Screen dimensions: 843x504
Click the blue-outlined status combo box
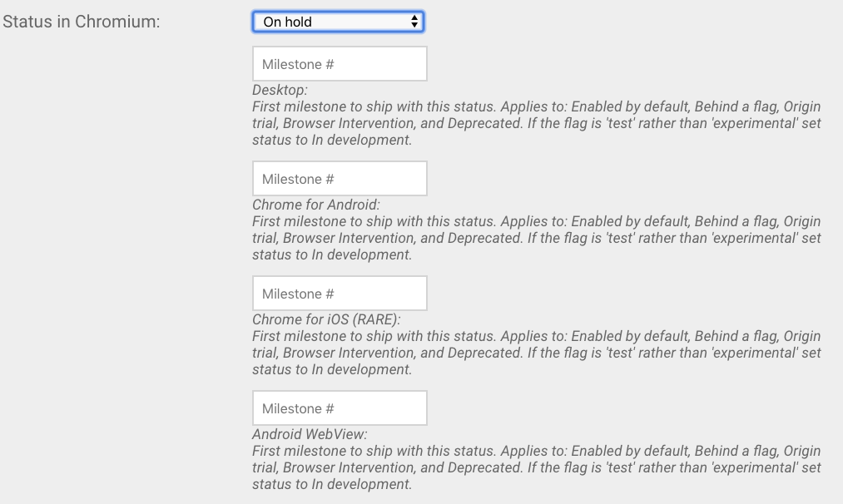(337, 21)
